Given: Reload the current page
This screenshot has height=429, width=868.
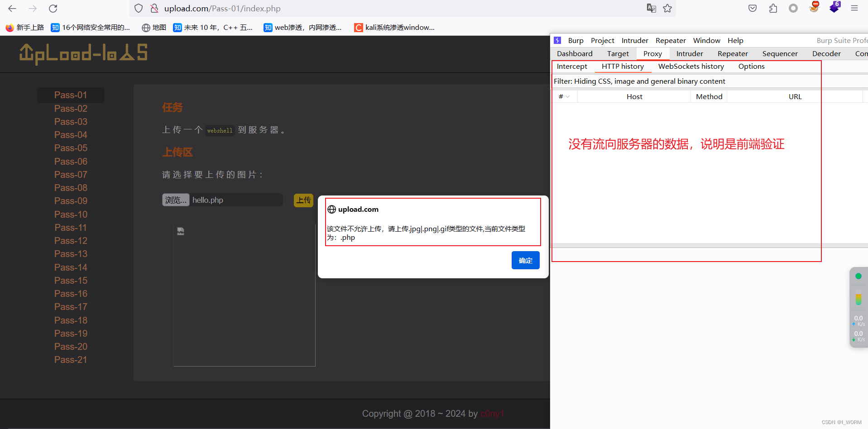Looking at the screenshot, I should (53, 8).
